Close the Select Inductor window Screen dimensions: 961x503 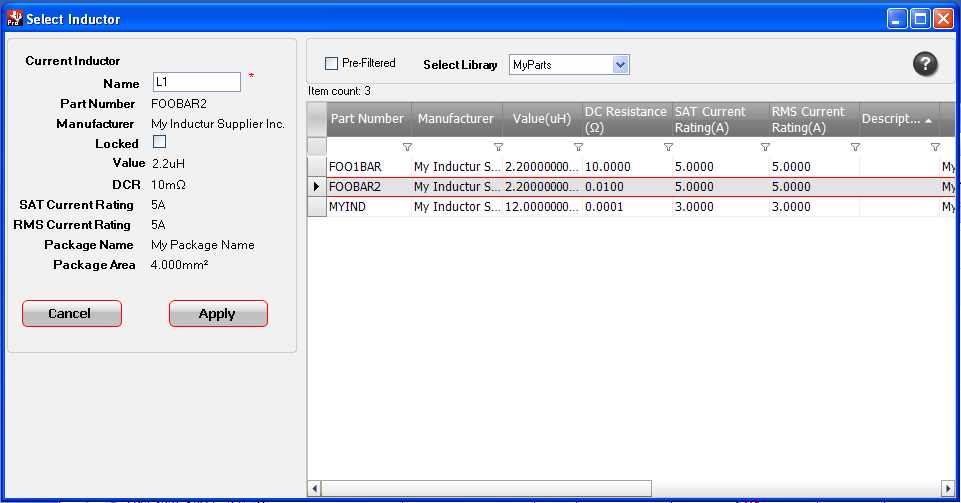(943, 19)
